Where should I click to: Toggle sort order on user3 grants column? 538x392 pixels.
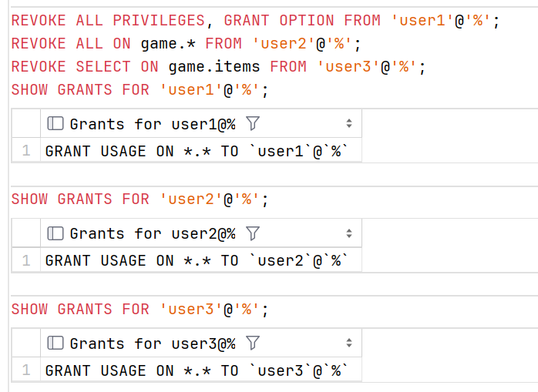pos(349,343)
